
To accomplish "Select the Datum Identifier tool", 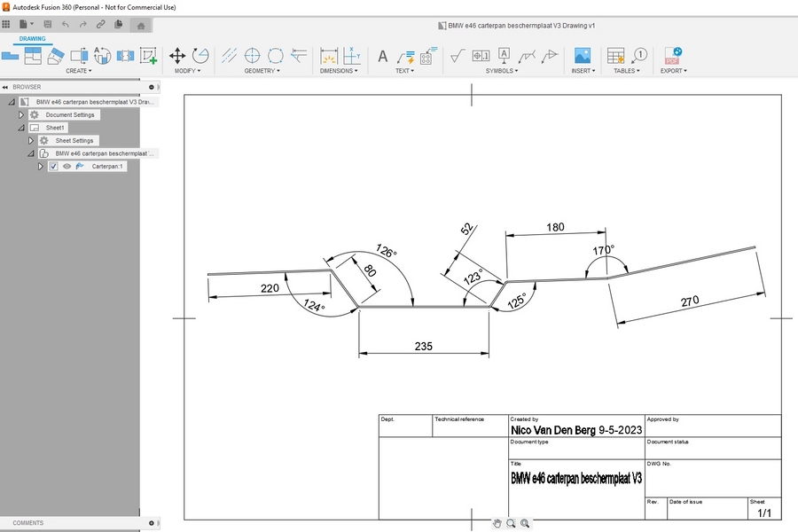I will pyautogui.click(x=504, y=56).
